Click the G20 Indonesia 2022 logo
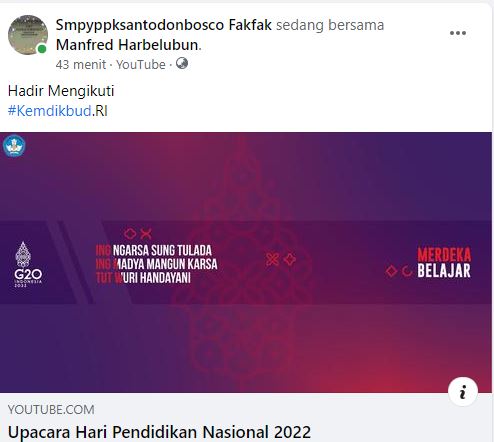The height and width of the screenshot is (442, 494). tap(28, 264)
